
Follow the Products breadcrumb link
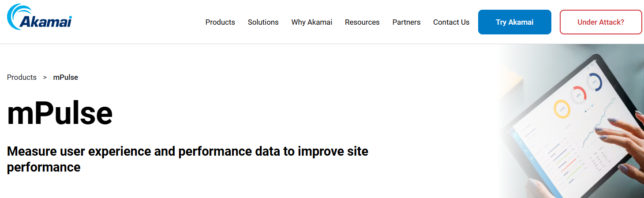(22, 77)
